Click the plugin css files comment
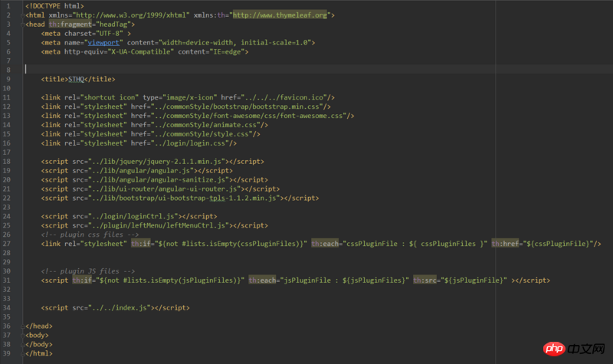 tap(90, 234)
